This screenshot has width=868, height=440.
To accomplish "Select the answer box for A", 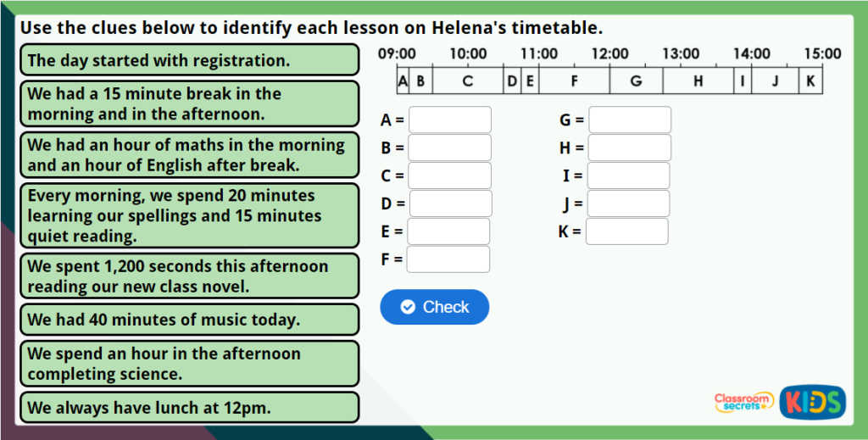I will pos(449,120).
